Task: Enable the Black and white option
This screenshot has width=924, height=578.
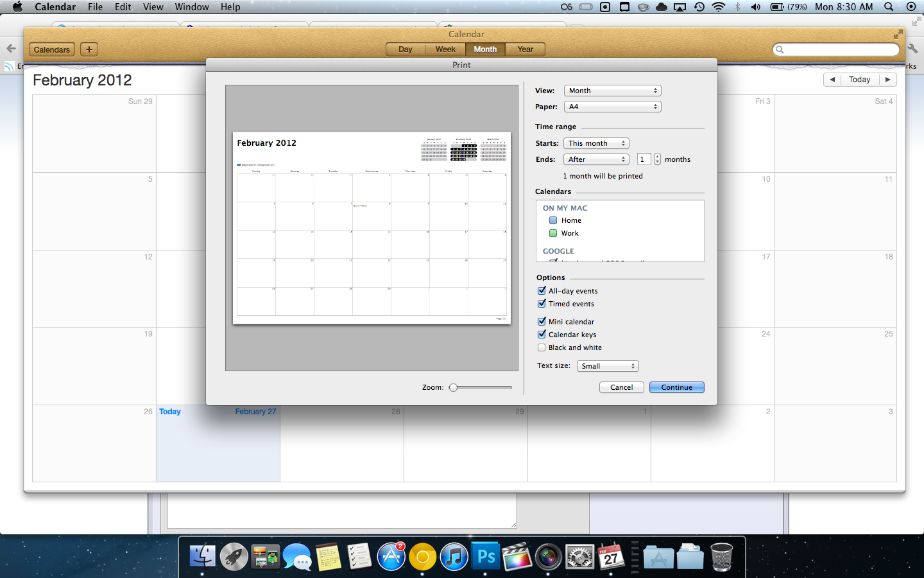Action: pyautogui.click(x=542, y=347)
